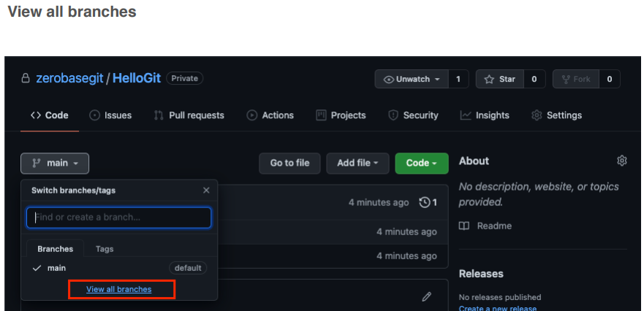Open the fork count next to Fork
Screen dimensions: 644x311
610,79
